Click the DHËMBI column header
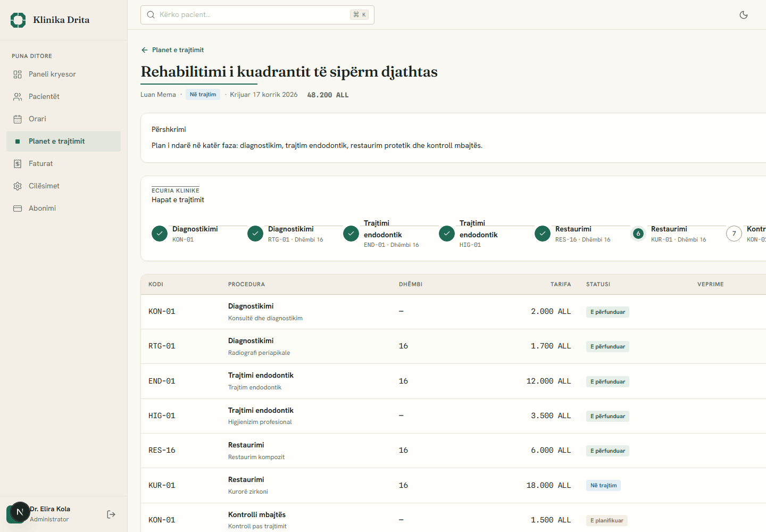 click(x=411, y=285)
